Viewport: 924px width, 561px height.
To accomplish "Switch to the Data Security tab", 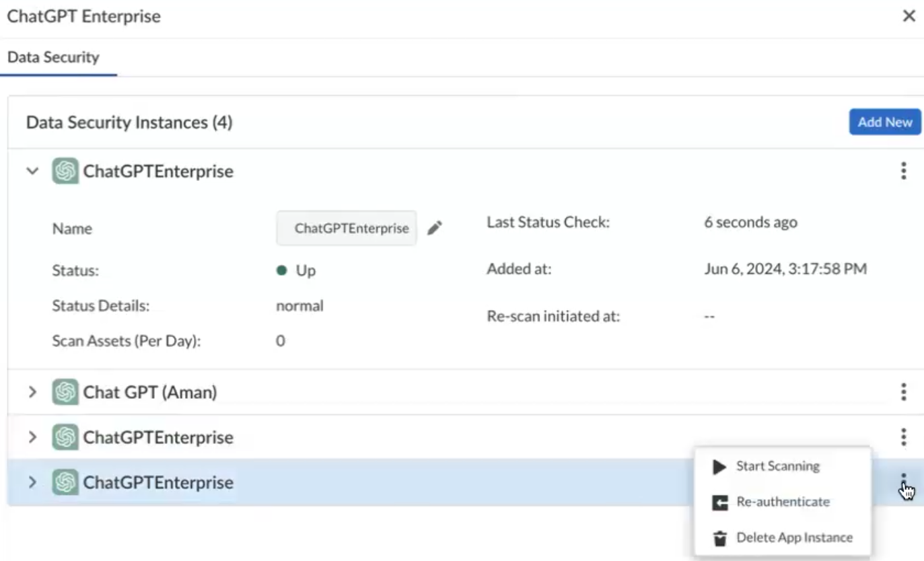I will [x=53, y=57].
